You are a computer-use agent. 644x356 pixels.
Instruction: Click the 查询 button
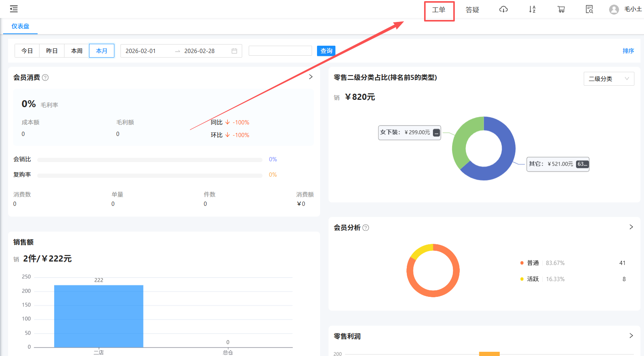(326, 51)
